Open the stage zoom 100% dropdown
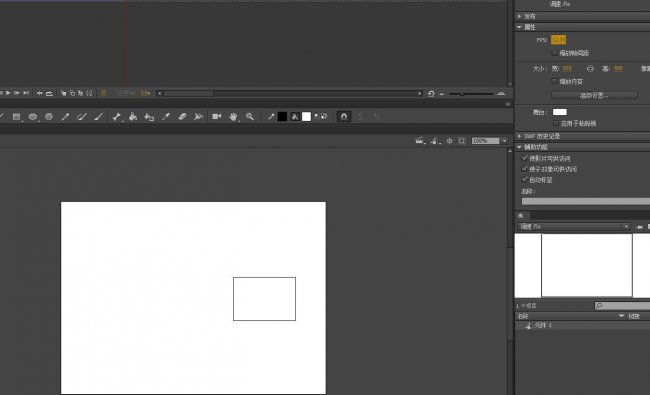 [x=504, y=141]
